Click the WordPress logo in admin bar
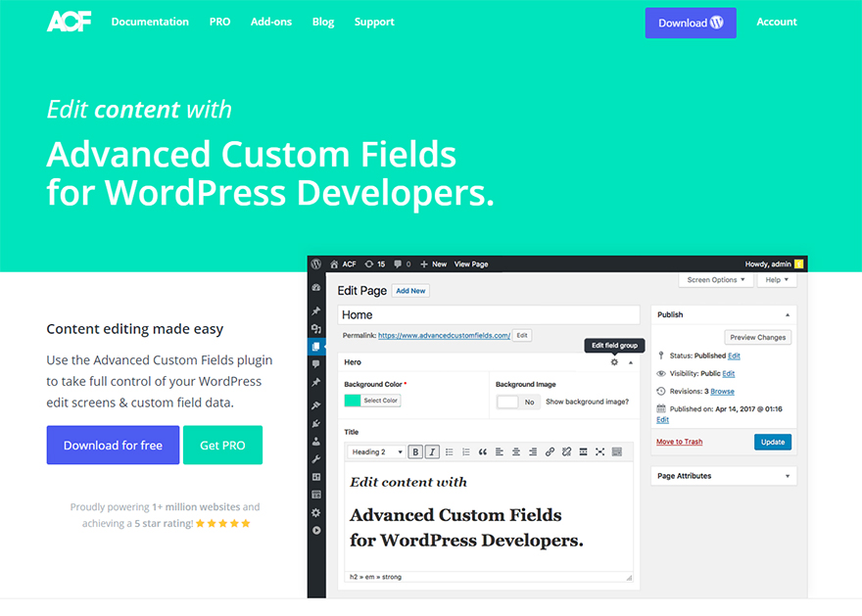This screenshot has width=862, height=616. 316,263
